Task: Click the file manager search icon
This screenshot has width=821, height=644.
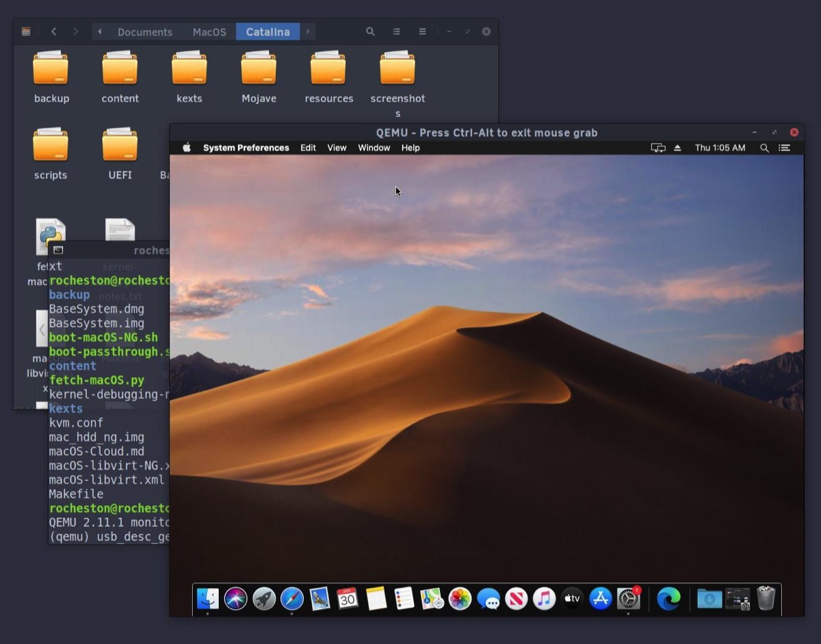Action: (x=370, y=31)
